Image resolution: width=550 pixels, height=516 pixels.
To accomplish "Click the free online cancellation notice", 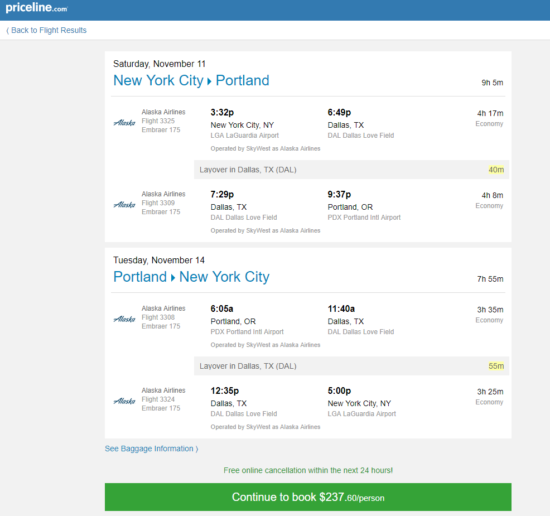I will [x=308, y=470].
